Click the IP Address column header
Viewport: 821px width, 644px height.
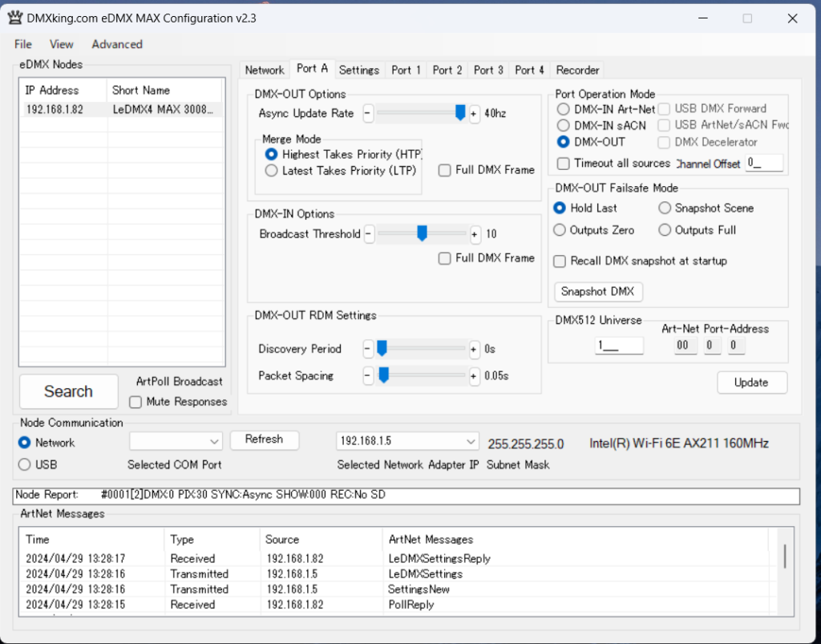[63, 90]
